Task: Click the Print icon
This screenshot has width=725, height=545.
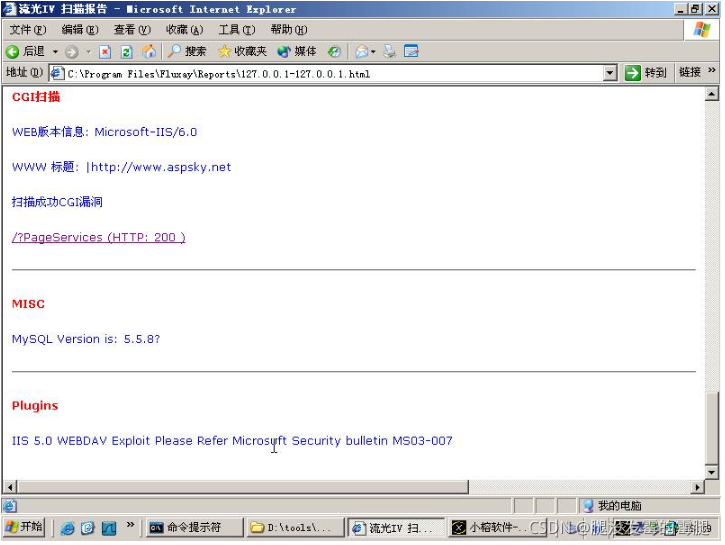Action: [389, 52]
